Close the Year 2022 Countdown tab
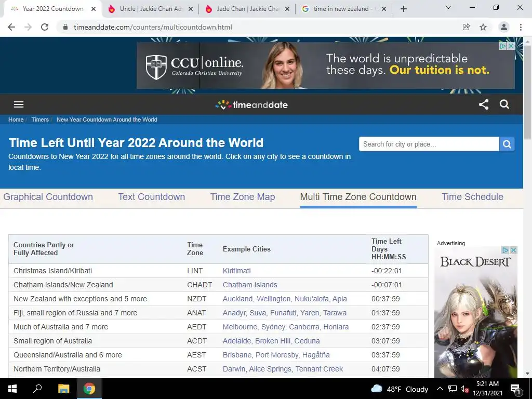Viewport: 532px width, 399px height. [94, 9]
